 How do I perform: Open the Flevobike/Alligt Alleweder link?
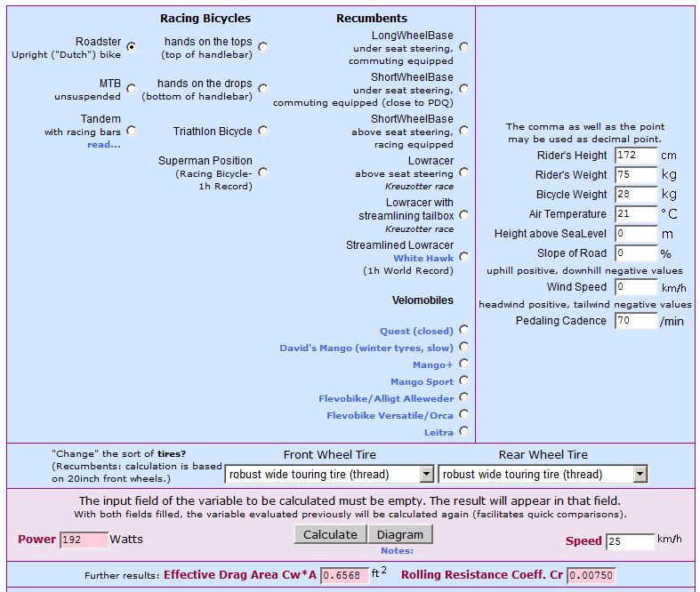click(x=386, y=399)
